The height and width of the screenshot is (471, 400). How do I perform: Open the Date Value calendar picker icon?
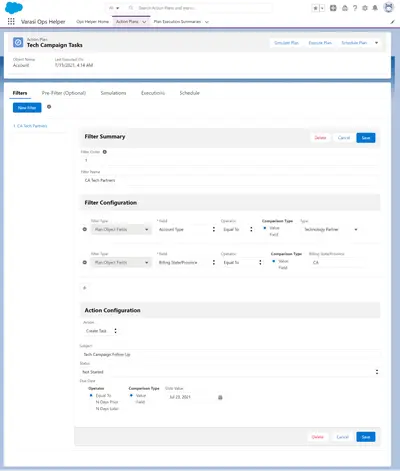click(220, 397)
